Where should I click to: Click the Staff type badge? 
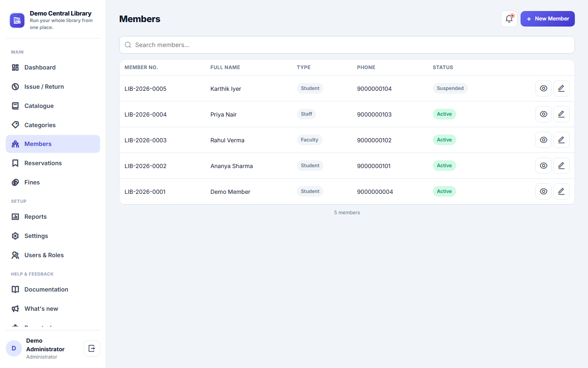pos(306,114)
